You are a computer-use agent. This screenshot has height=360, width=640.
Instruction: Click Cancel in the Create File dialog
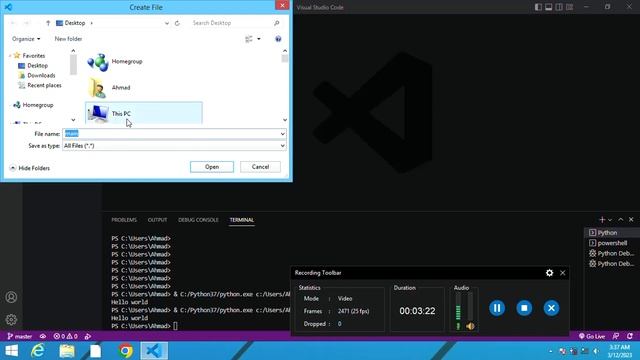coord(260,167)
